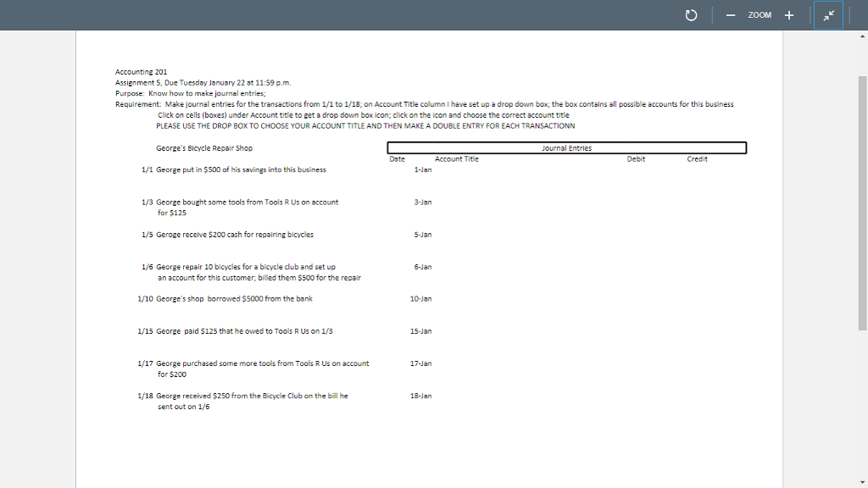Screen dimensions: 868x488
Task: Click the ZOOM label in the toolbar
Action: coord(759,15)
